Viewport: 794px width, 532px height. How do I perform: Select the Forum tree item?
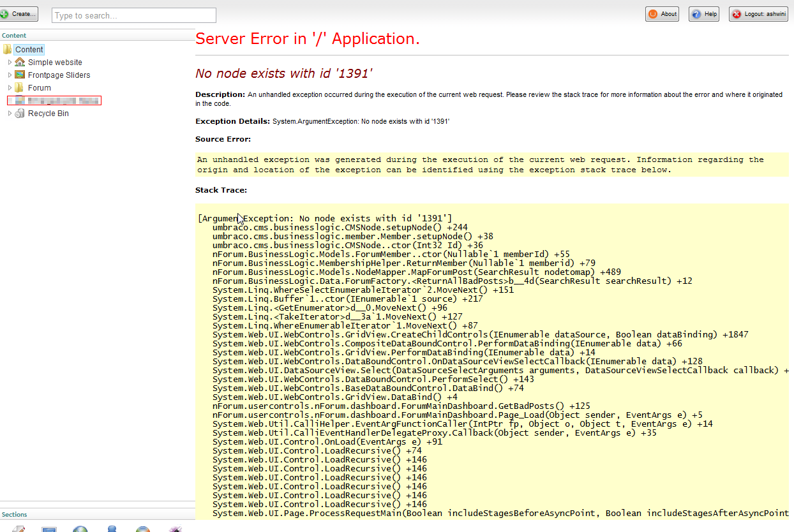[40, 88]
